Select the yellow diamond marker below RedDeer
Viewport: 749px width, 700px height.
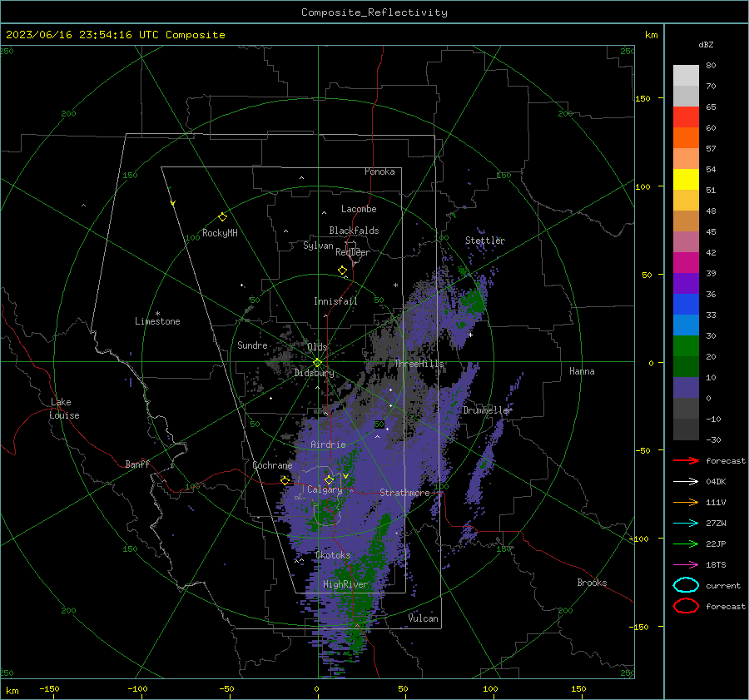point(342,271)
